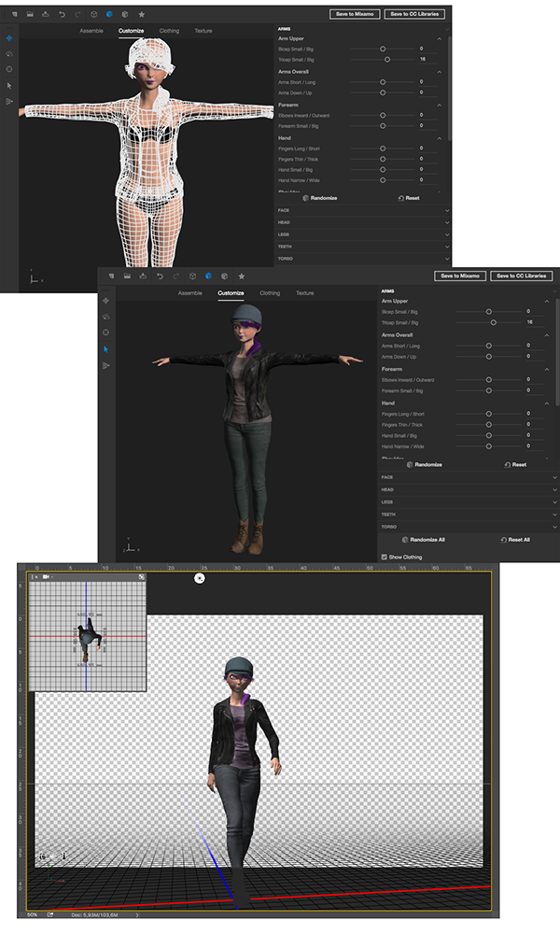Select the four-arrow move tool in the clothed-character sidebar

[x=105, y=301]
